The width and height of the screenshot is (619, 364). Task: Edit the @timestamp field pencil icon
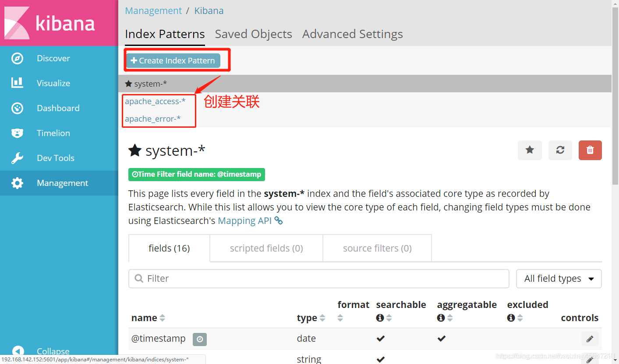[590, 339]
